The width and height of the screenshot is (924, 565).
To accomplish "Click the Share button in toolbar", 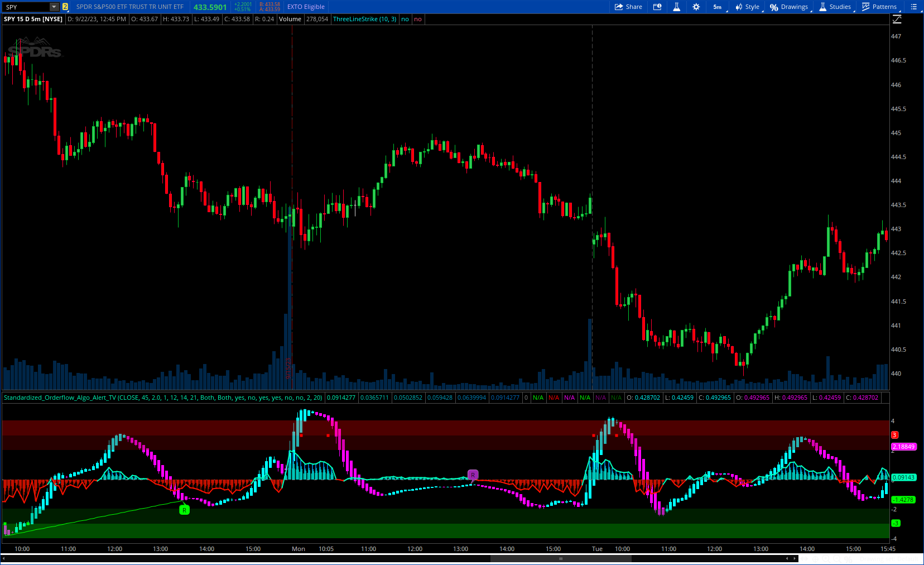I will (x=628, y=7).
